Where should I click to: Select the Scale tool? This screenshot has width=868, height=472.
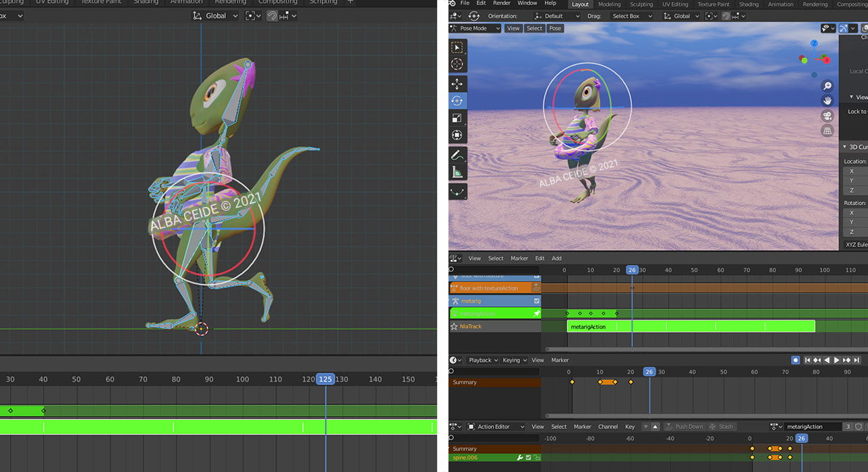tap(457, 118)
